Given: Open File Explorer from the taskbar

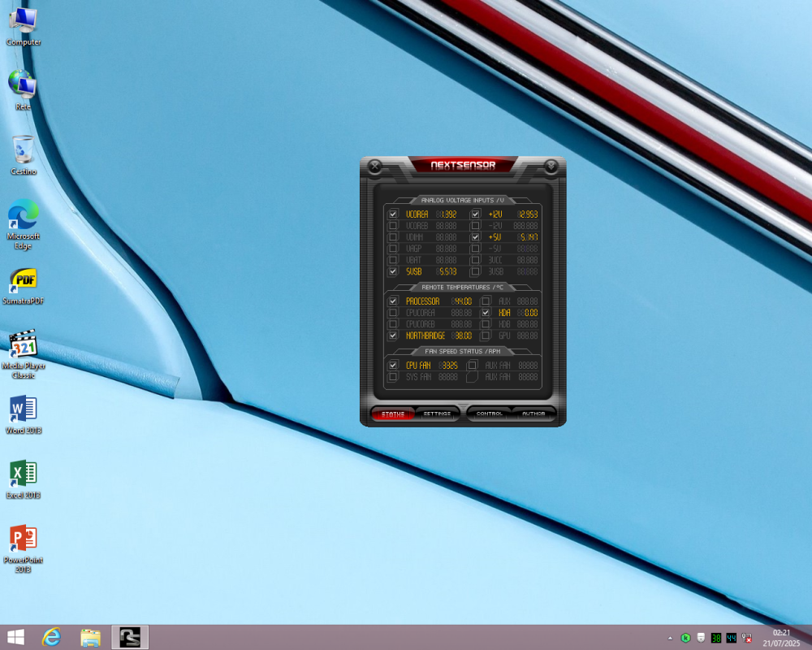Looking at the screenshot, I should tap(90, 637).
